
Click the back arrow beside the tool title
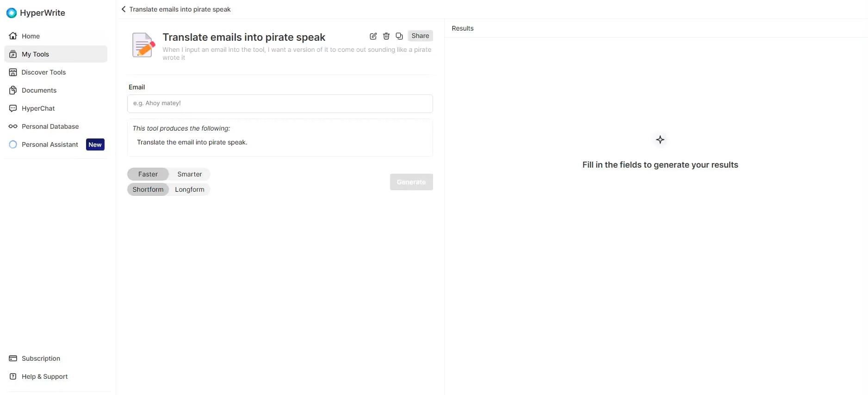point(123,9)
